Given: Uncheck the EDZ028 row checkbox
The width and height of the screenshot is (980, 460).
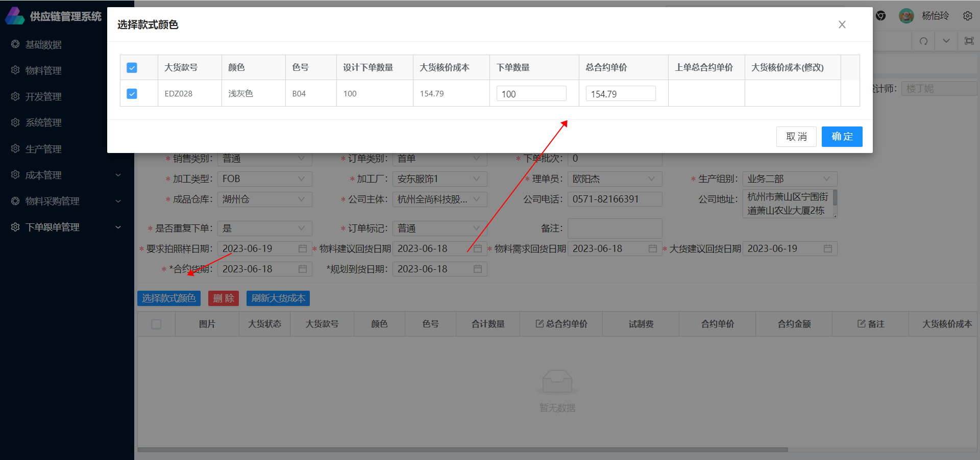Looking at the screenshot, I should (x=132, y=94).
